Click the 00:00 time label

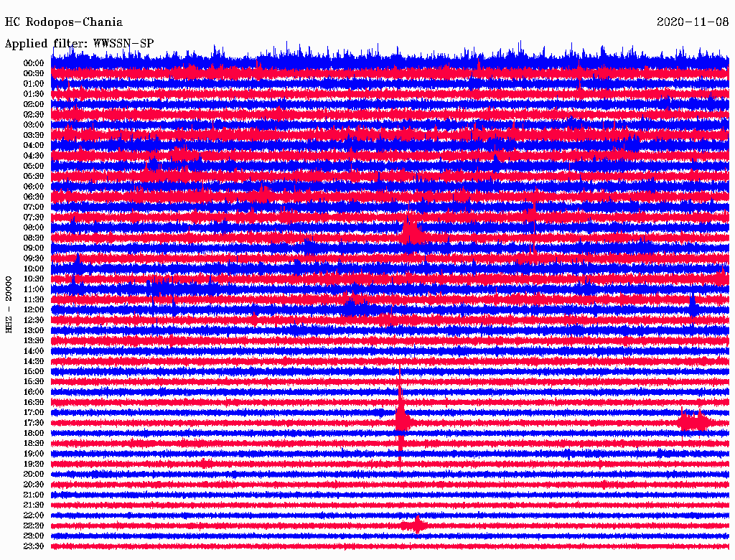(33, 63)
